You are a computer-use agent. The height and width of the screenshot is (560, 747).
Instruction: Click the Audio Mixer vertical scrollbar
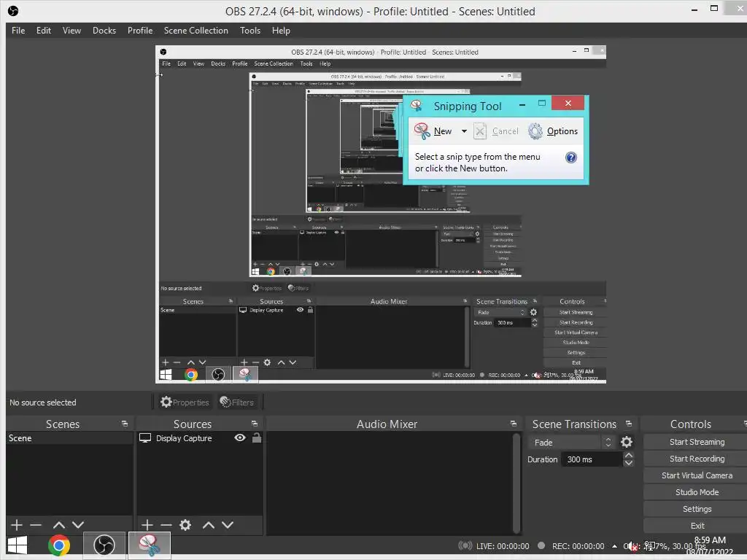click(516, 483)
